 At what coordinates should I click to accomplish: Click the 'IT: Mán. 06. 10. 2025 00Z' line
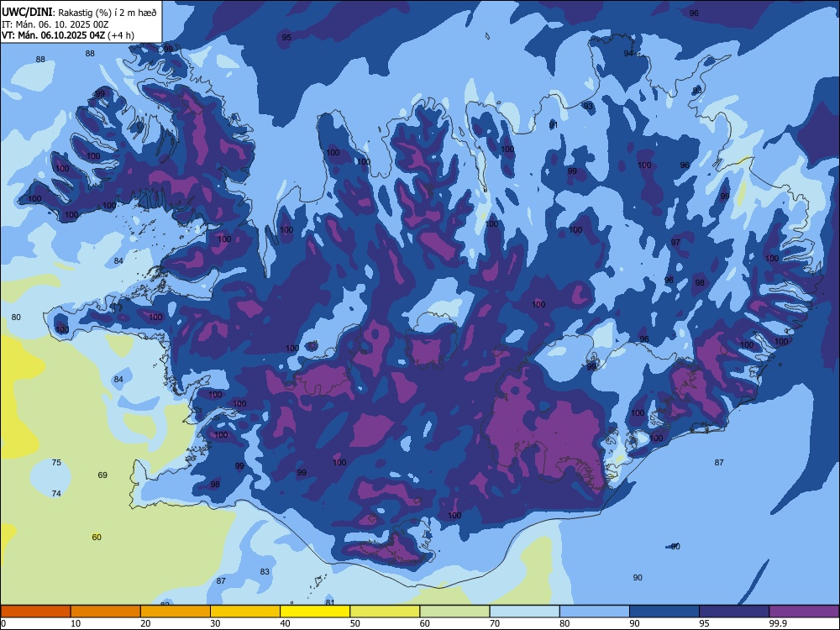[55, 24]
